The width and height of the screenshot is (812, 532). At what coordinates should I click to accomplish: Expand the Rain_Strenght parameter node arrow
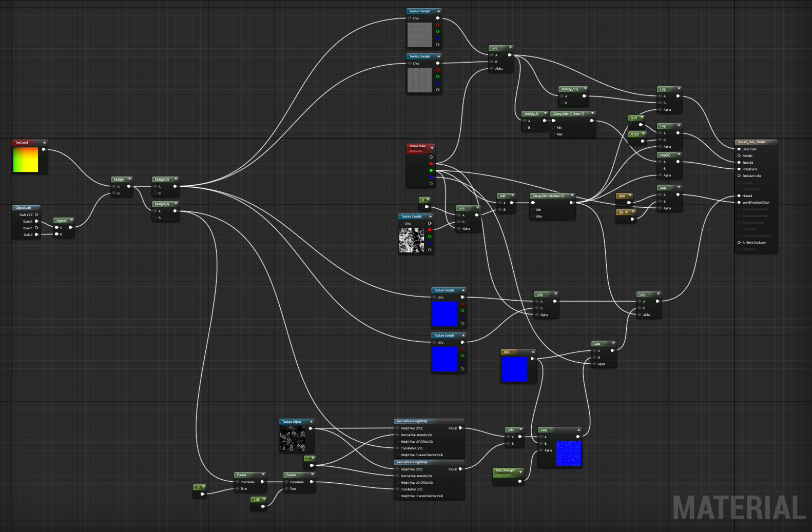(520, 472)
